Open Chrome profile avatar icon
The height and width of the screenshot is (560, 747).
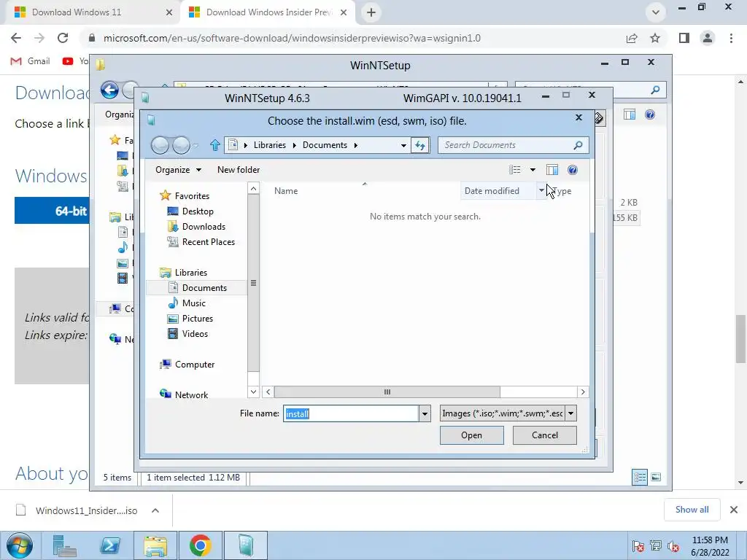coord(708,38)
